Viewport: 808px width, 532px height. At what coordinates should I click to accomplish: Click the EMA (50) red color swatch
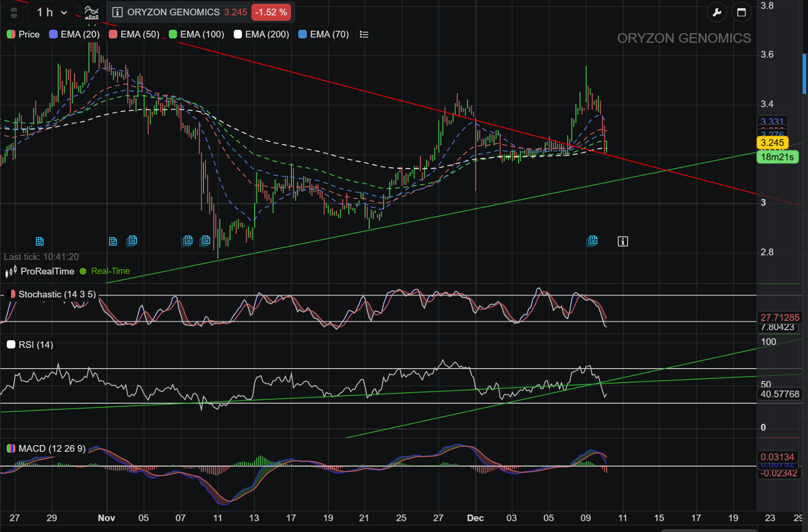tap(113, 35)
